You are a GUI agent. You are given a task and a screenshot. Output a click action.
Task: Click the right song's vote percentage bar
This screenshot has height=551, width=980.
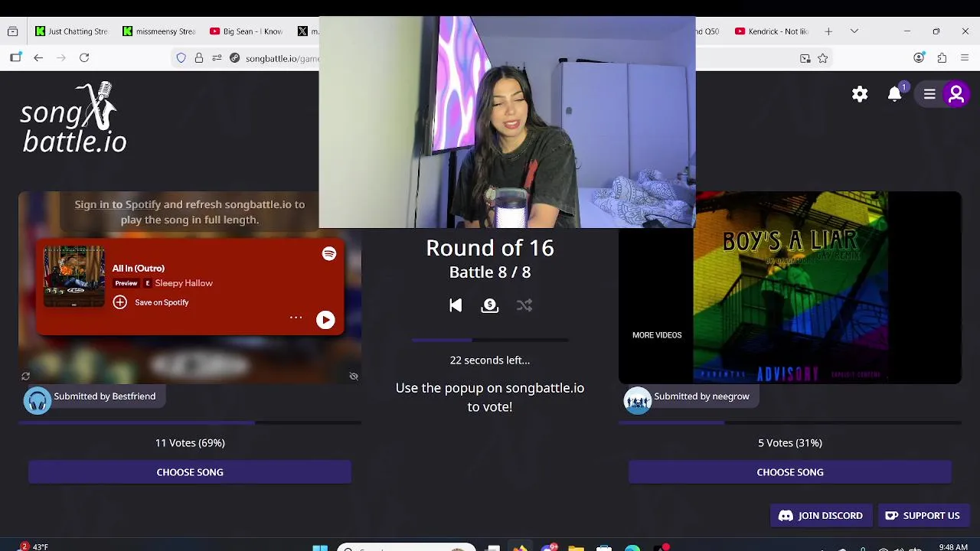coord(790,422)
